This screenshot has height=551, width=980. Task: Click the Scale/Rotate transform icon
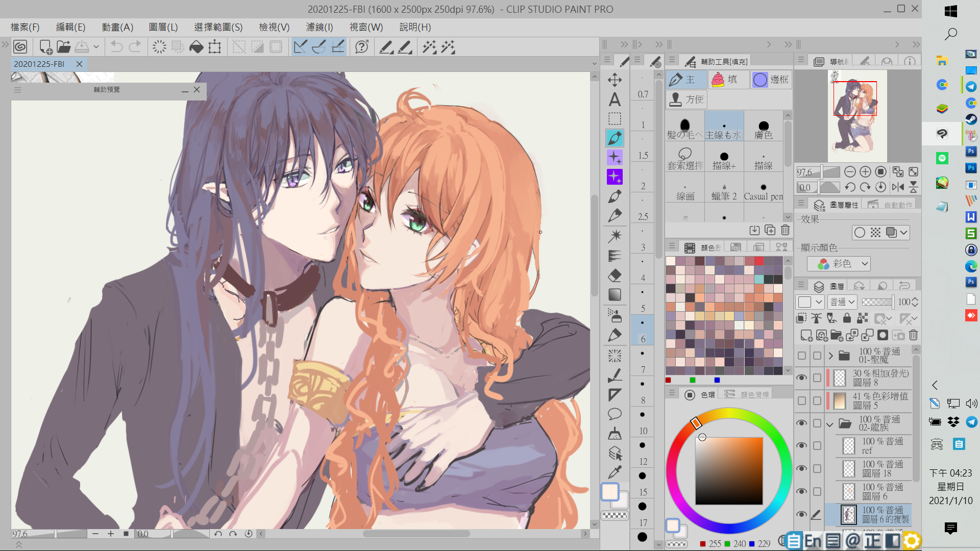pyautogui.click(x=215, y=47)
